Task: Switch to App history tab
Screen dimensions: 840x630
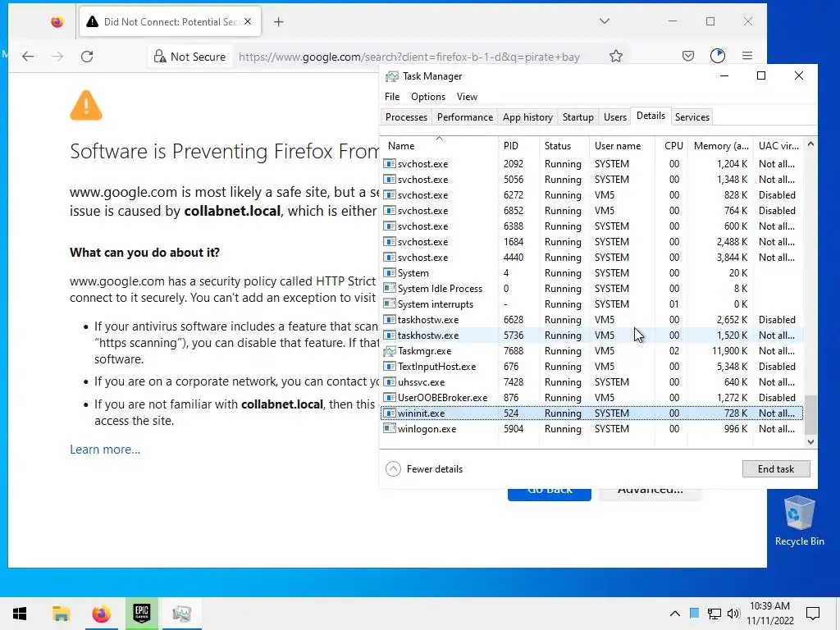Action: point(527,116)
